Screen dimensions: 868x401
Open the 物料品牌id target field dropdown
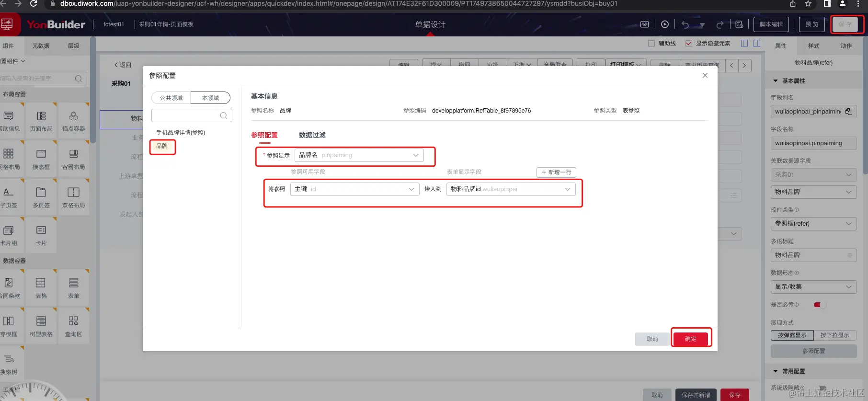click(x=511, y=189)
